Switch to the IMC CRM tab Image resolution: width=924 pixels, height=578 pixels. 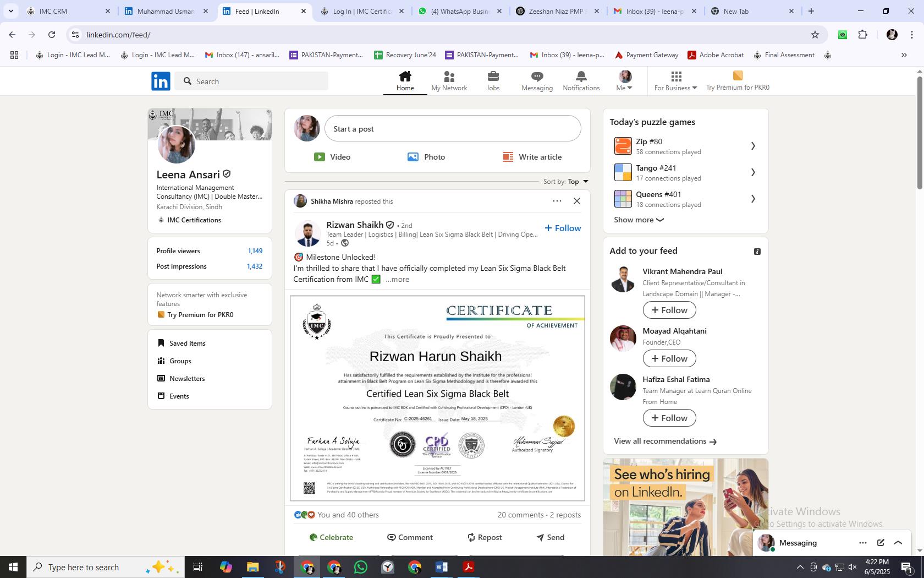(x=69, y=11)
